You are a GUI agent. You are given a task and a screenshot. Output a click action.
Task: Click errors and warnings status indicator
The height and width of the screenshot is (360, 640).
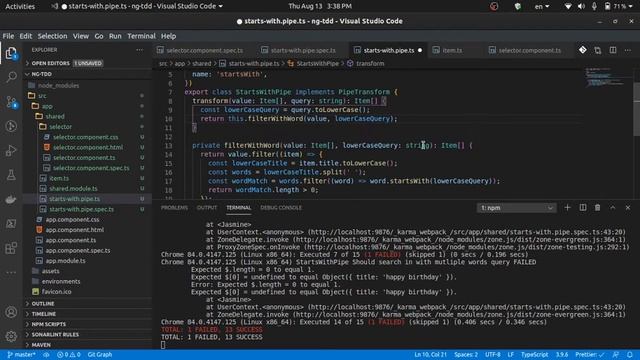click(69, 355)
